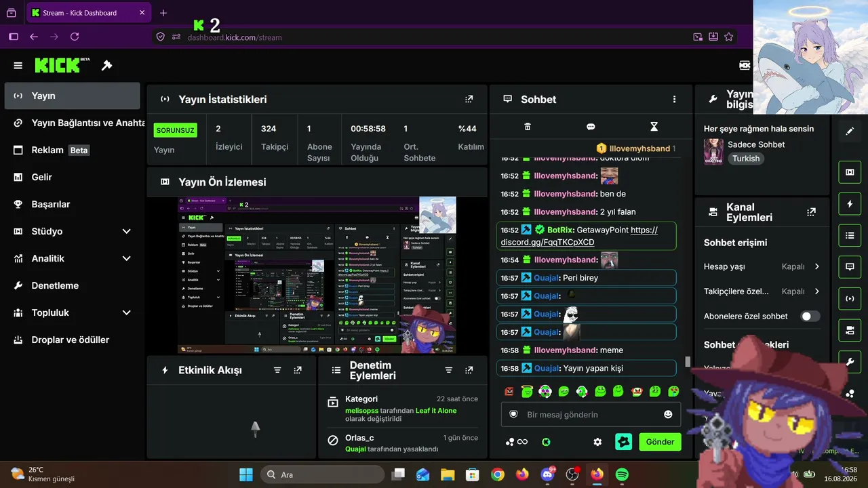Filter the Etkinlik Akışı panel

pyautogui.click(x=277, y=370)
